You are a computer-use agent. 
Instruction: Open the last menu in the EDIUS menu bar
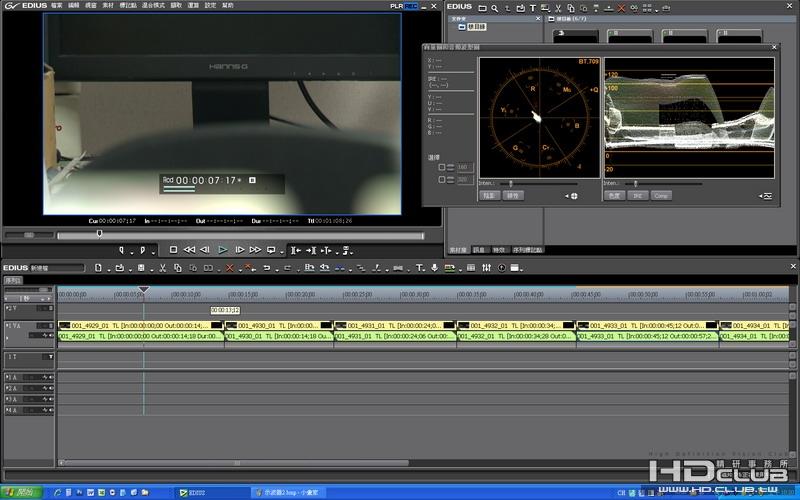coord(228,5)
